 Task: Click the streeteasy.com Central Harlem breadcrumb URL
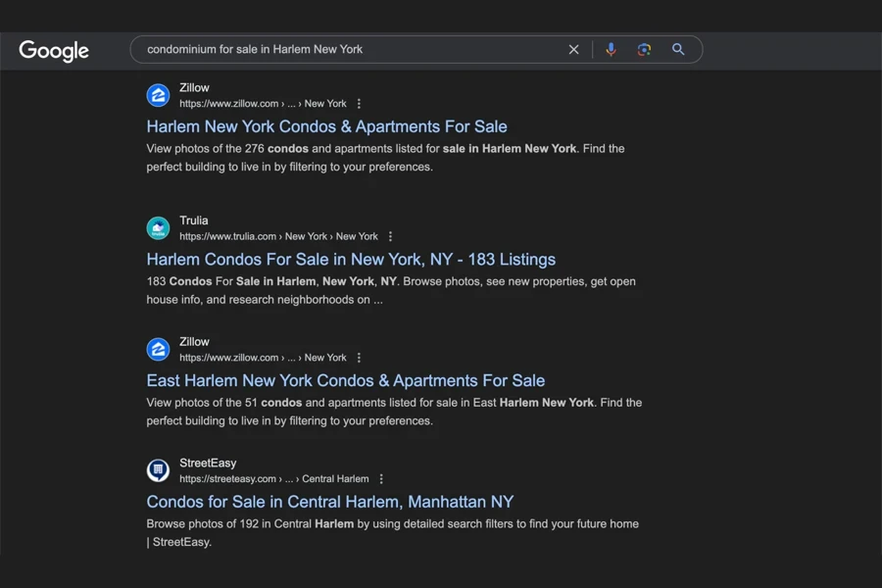coord(274,479)
